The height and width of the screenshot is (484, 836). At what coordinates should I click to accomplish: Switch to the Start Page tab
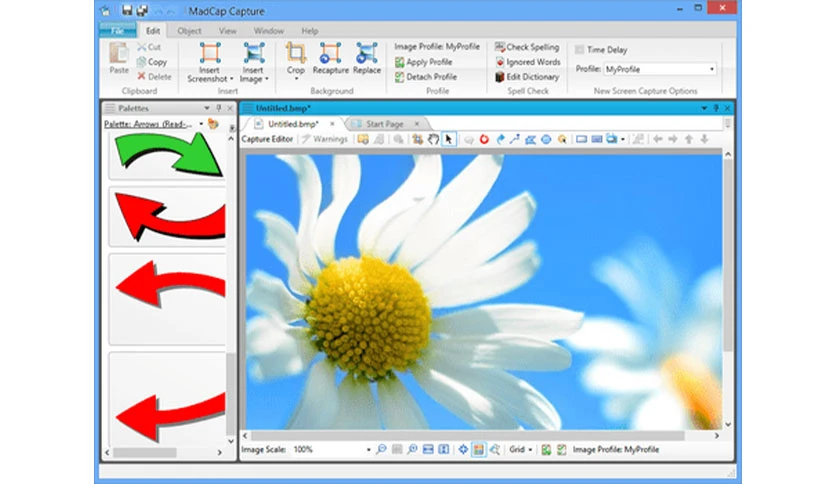coord(384,124)
